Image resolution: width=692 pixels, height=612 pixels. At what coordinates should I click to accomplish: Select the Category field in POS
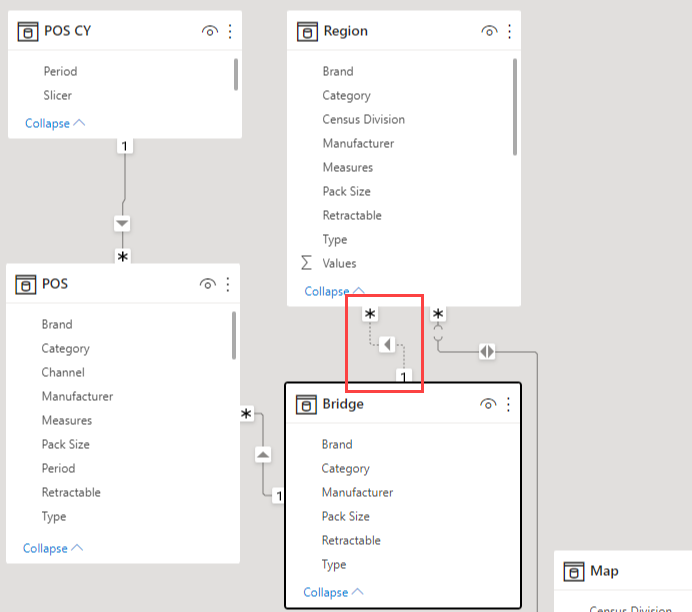pyautogui.click(x=65, y=349)
